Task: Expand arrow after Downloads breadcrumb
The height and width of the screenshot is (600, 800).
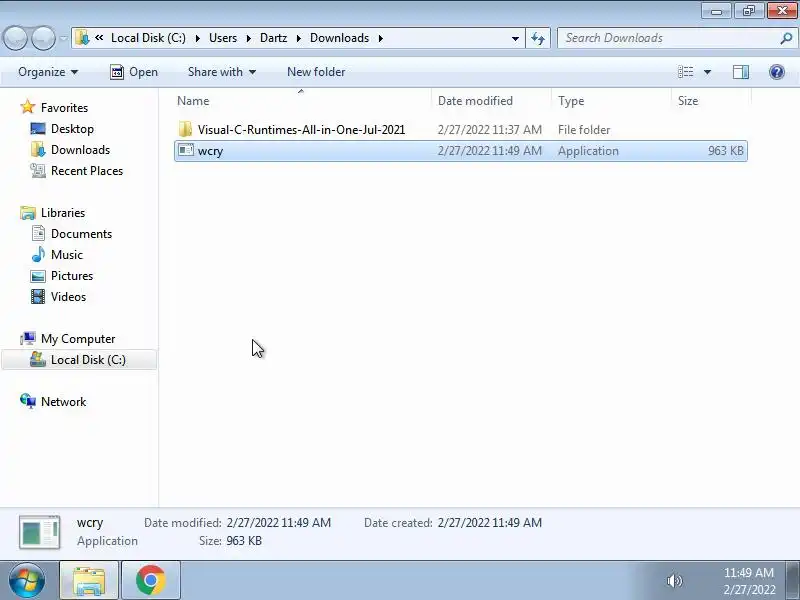Action: tap(381, 38)
